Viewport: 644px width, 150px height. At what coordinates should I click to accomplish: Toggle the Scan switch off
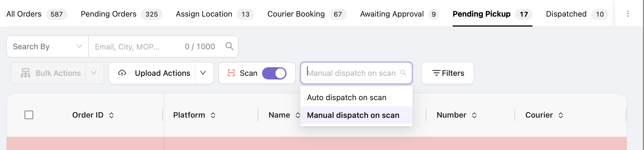pyautogui.click(x=274, y=73)
